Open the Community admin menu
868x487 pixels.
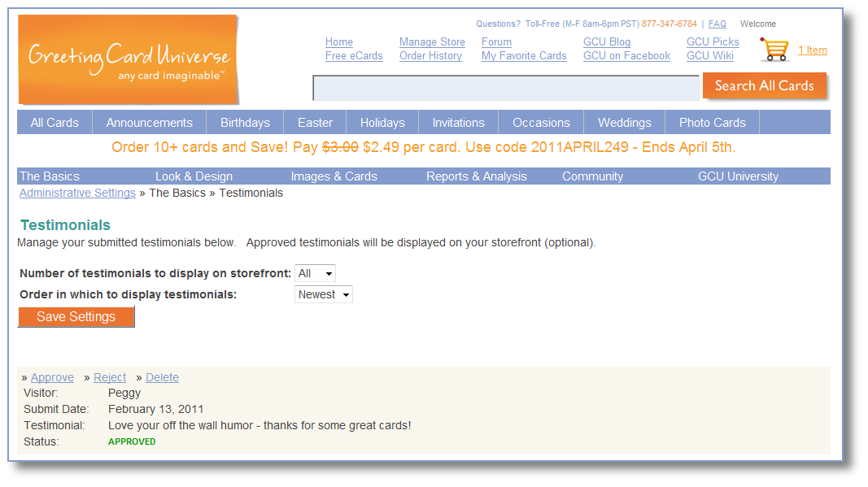[x=592, y=176]
